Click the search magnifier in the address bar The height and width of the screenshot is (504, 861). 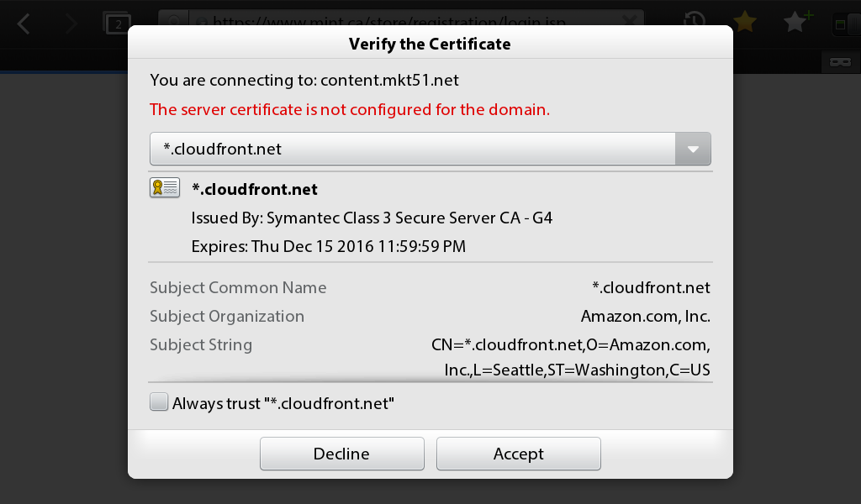(174, 21)
